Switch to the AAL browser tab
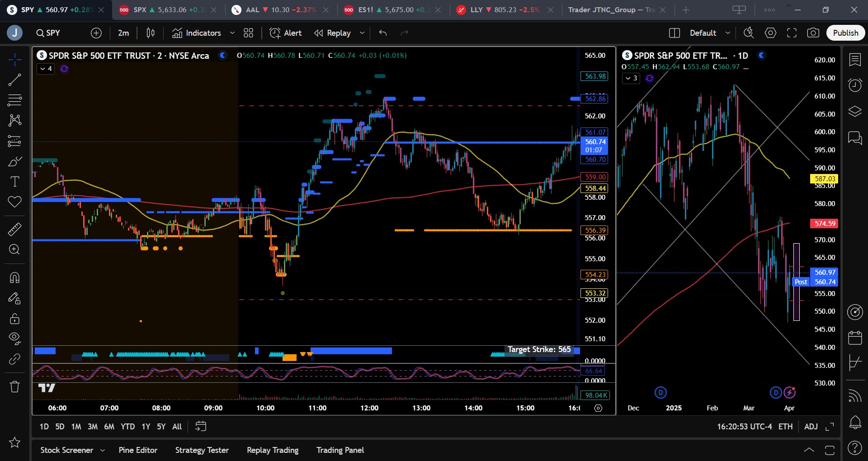Screen dimensions: 868x461 click(x=280, y=10)
